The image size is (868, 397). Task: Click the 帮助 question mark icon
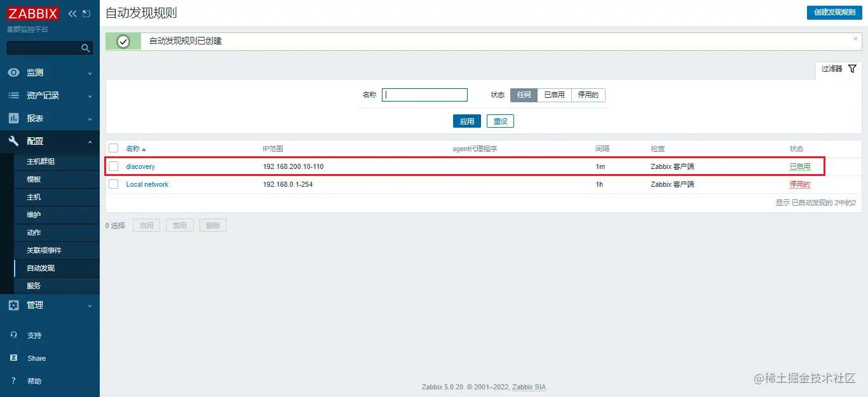click(x=14, y=381)
